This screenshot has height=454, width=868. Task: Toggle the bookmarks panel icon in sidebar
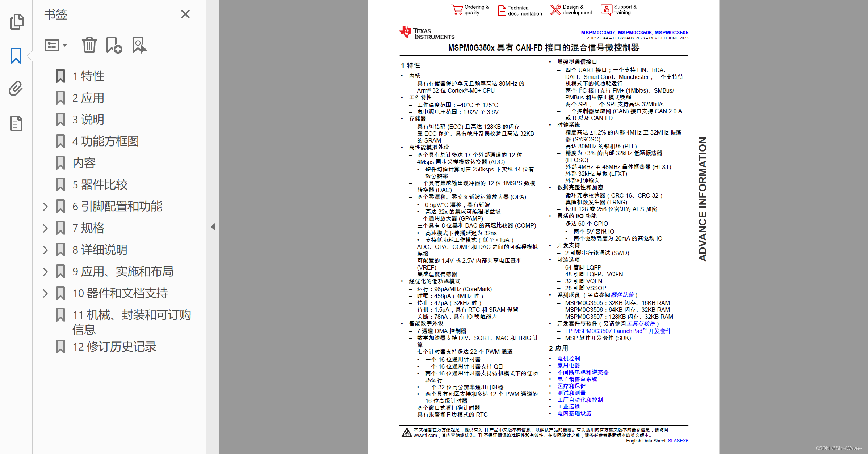coord(16,55)
